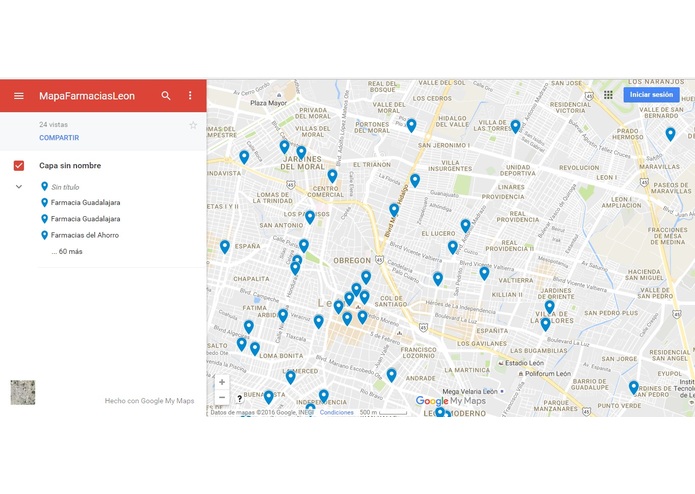Click the pin above Andrade label

(391, 375)
